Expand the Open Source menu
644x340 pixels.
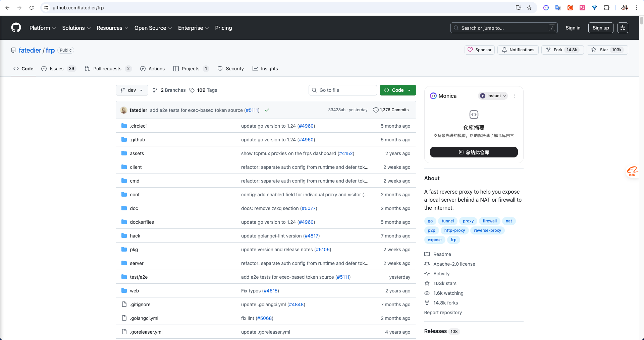pos(153,28)
